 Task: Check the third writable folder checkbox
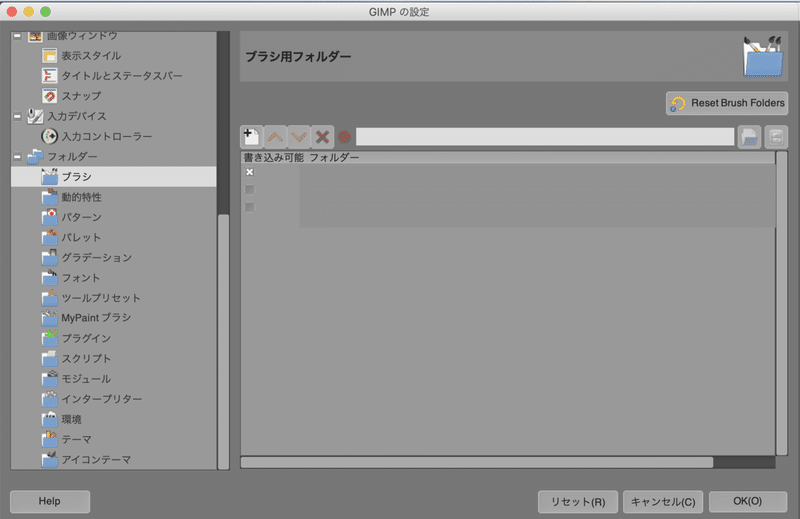tap(249, 207)
